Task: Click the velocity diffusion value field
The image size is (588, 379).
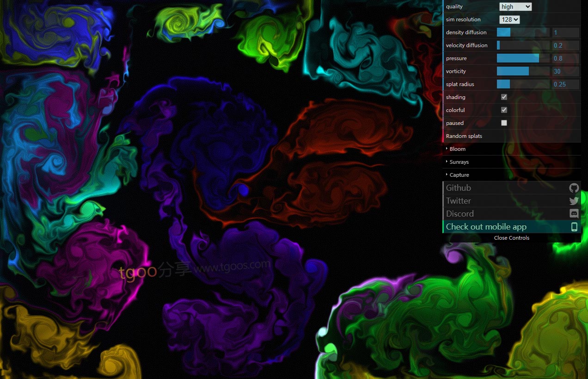Action: (565, 45)
